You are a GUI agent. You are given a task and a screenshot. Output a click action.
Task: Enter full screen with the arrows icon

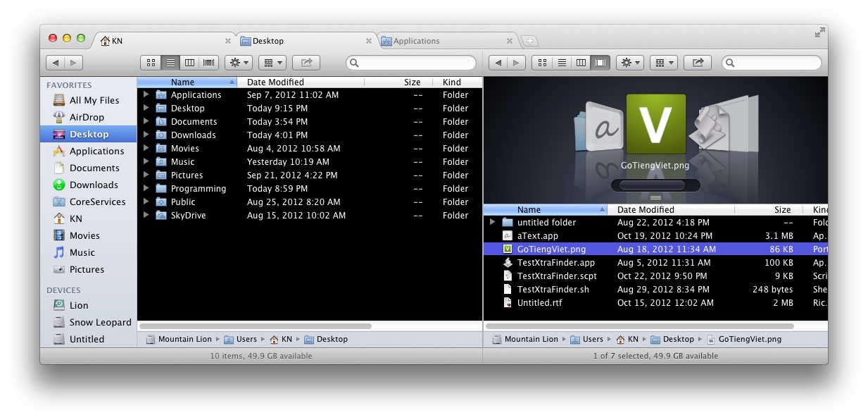819,32
